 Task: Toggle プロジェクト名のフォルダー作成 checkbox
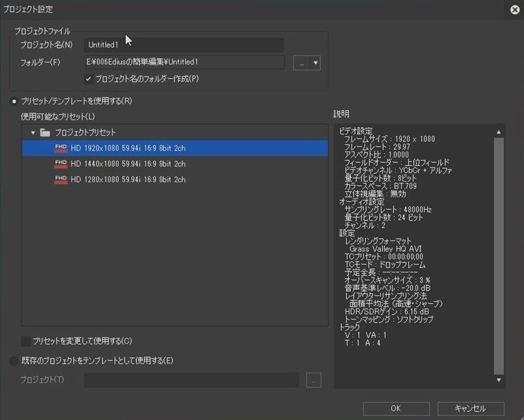pyautogui.click(x=89, y=79)
